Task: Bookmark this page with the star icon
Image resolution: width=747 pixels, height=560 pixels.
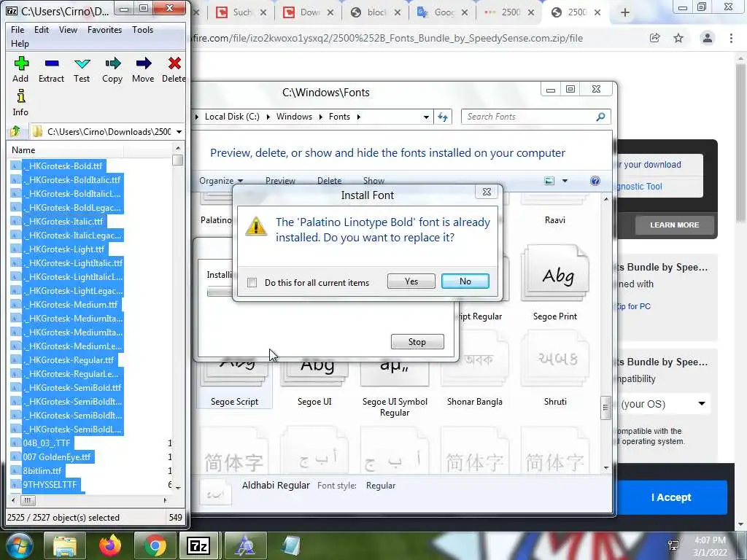Action: [678, 38]
